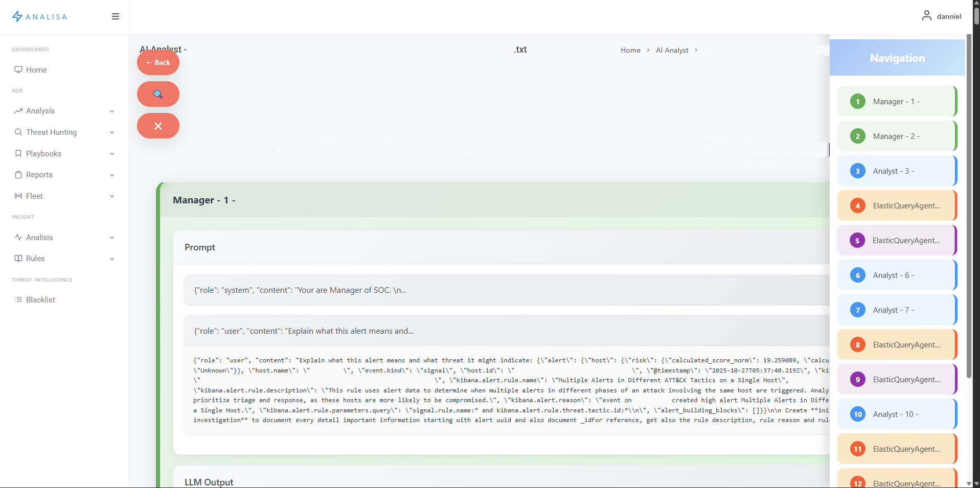Expand the Playbooks chevron
This screenshot has width=980, height=488.
click(x=112, y=154)
